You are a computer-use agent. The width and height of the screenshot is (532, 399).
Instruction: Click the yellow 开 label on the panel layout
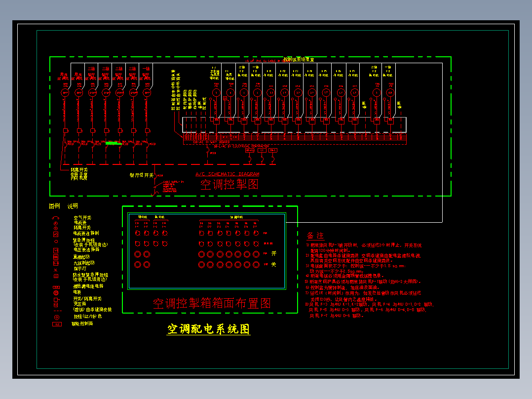pyautogui.click(x=274, y=253)
